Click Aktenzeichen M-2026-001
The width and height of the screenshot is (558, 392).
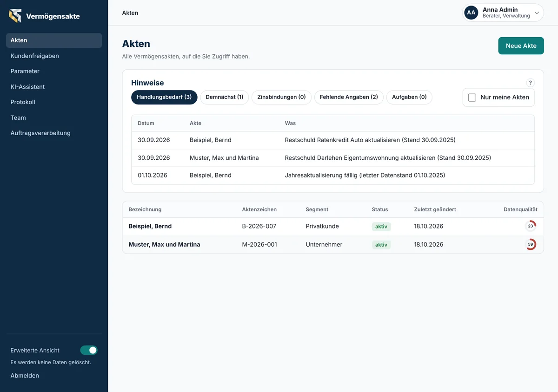(x=259, y=244)
